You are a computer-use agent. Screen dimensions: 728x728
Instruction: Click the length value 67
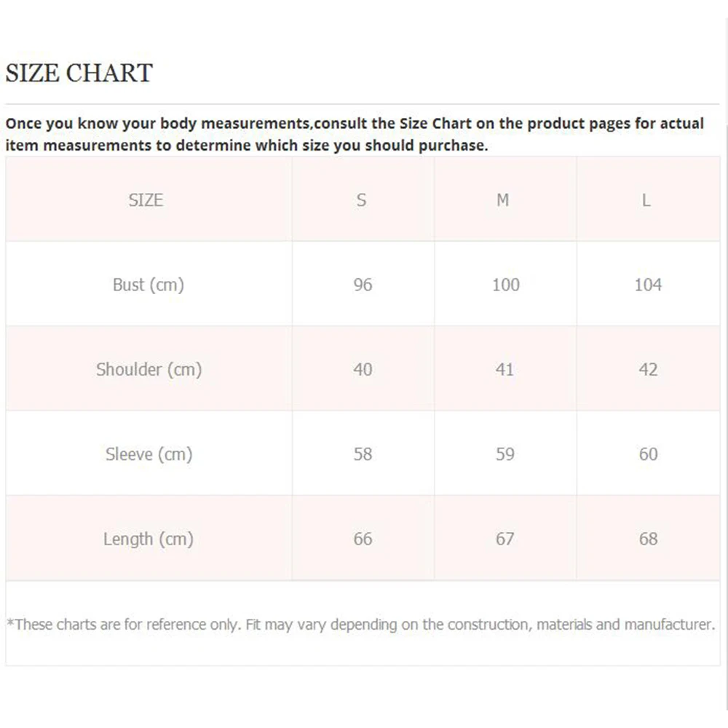pyautogui.click(x=505, y=539)
